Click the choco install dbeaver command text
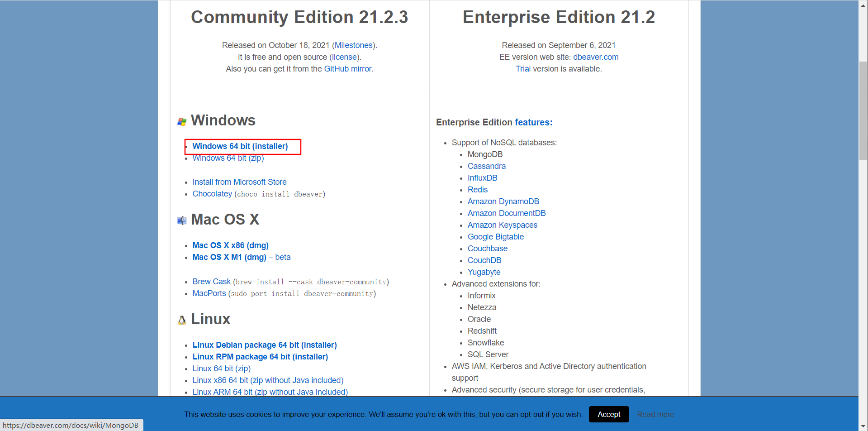The image size is (868, 431). coord(280,194)
